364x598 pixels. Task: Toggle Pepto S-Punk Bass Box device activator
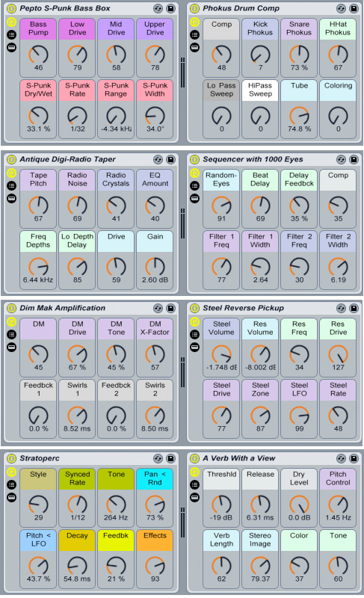pyautogui.click(x=12, y=8)
